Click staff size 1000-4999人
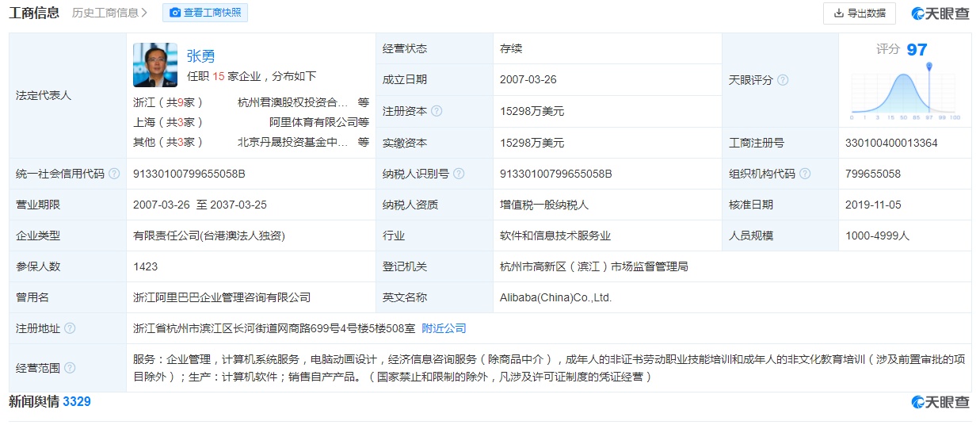Image resolution: width=980 pixels, height=425 pixels. pos(877,235)
